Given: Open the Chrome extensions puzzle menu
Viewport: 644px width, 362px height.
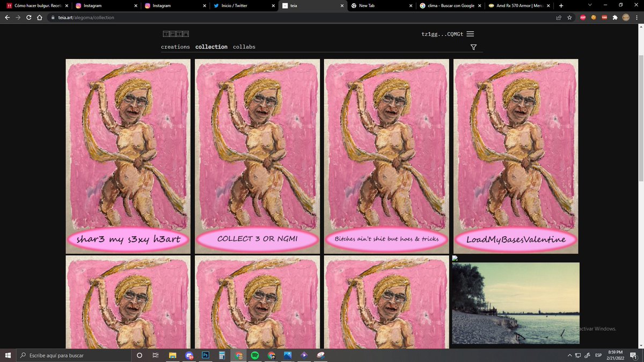Looking at the screenshot, I should point(615,17).
